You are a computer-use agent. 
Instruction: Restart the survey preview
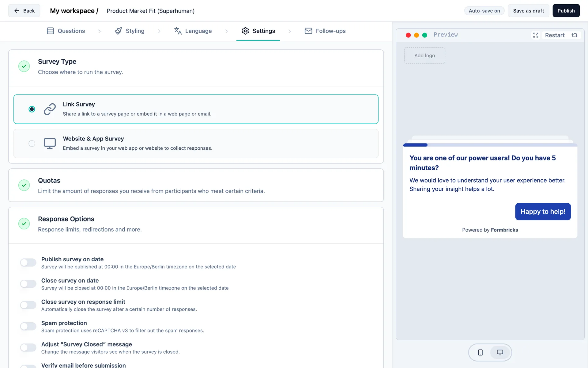[x=561, y=35]
